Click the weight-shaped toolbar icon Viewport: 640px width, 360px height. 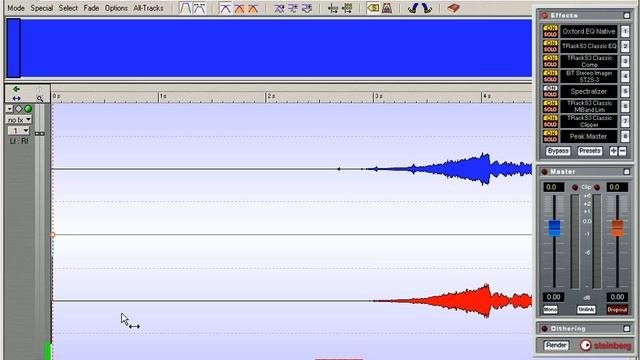tap(387, 8)
